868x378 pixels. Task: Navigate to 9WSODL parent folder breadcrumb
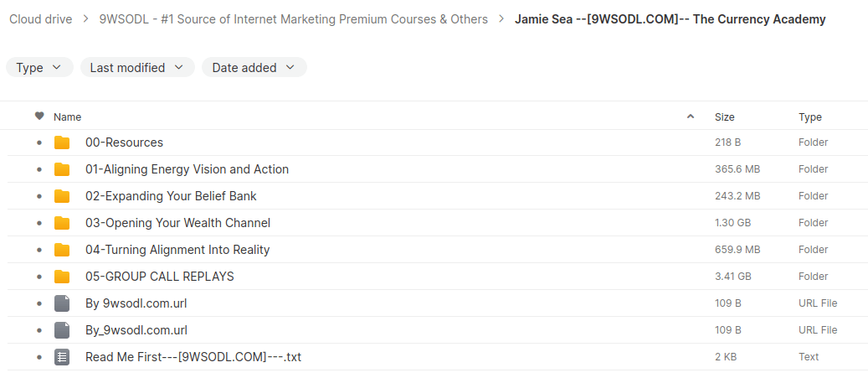(293, 19)
